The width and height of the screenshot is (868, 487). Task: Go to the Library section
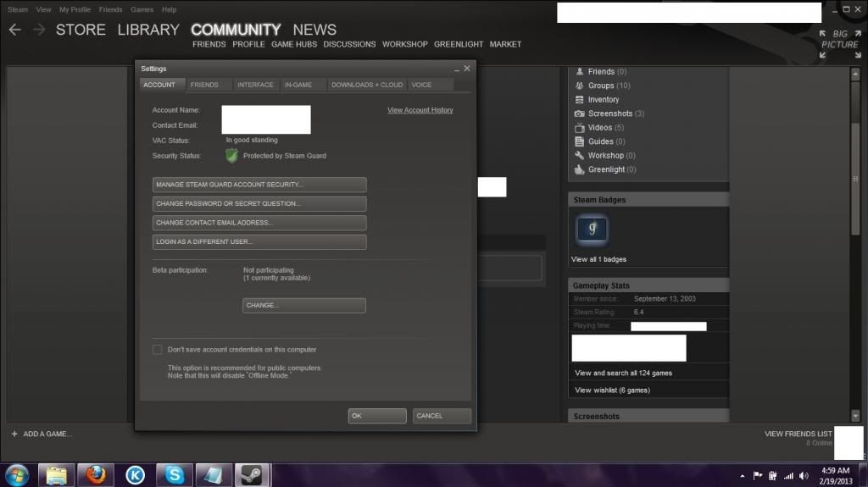[148, 30]
